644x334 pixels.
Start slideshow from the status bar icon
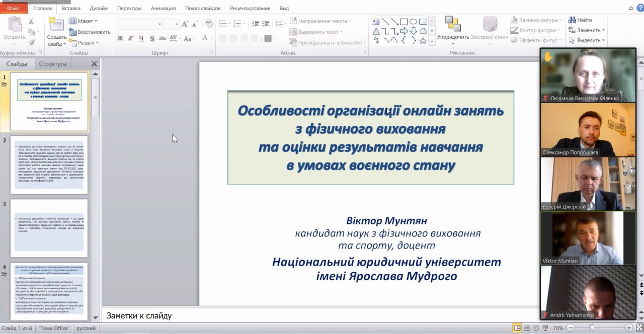pos(545,328)
